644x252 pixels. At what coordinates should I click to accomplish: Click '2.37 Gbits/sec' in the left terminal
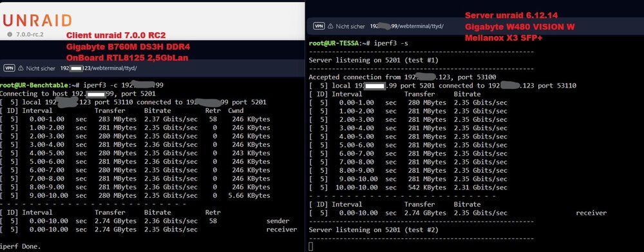pos(171,119)
